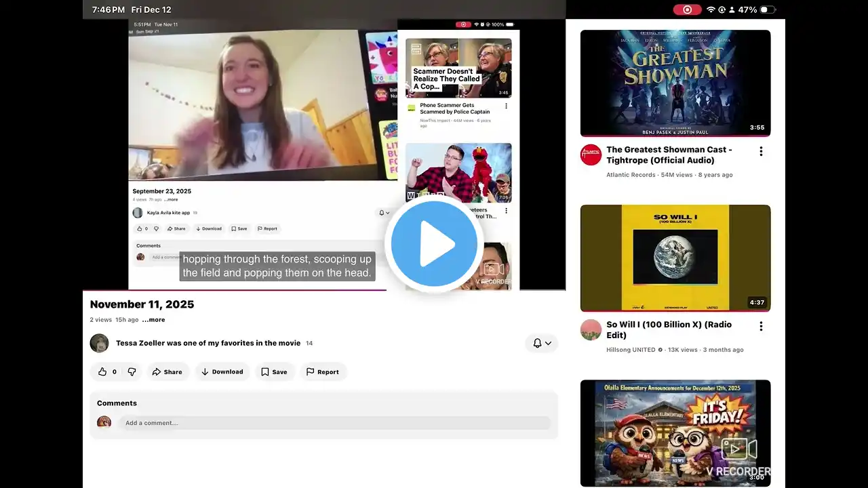This screenshot has height=488, width=868.
Task: Share the November 11, 2025 video
Action: coord(167,371)
